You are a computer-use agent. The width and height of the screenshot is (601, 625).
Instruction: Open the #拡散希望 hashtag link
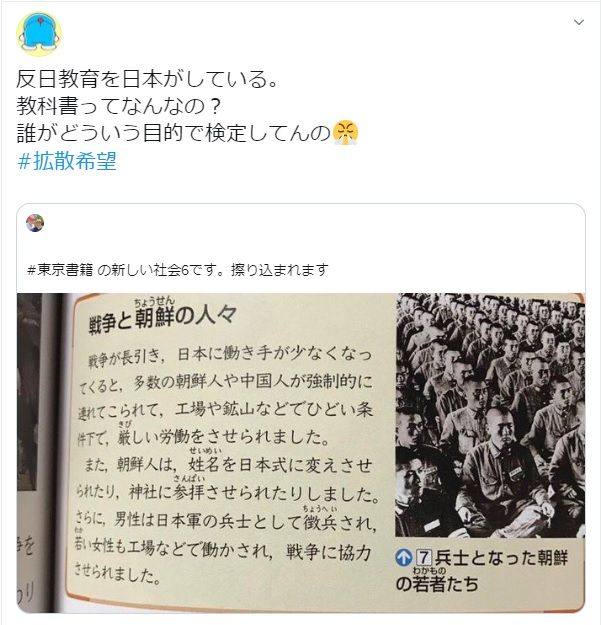coord(67,161)
